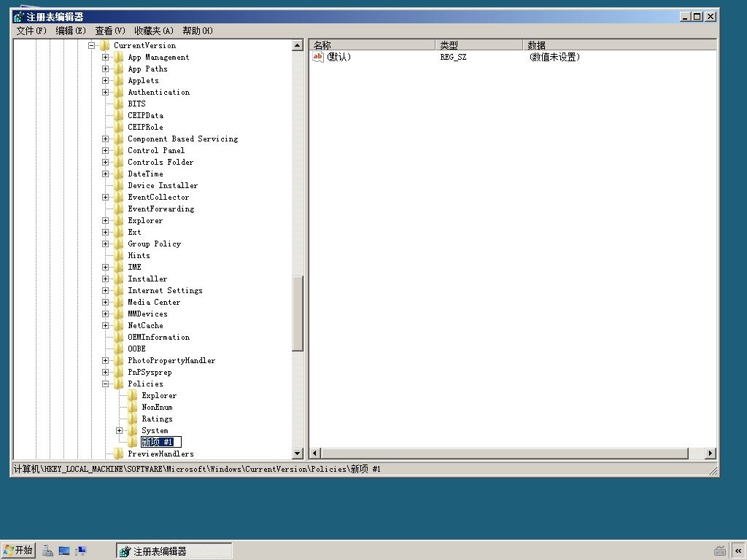Open the 文件(F) menu
Viewport: 747px width, 560px height.
[31, 31]
